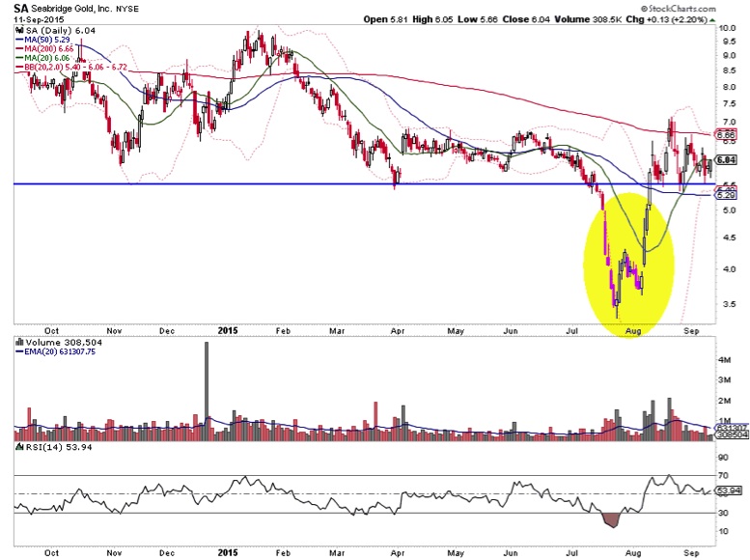This screenshot has height=560, width=750.
Task: Click the 'High 6.05' value
Action: (x=431, y=19)
